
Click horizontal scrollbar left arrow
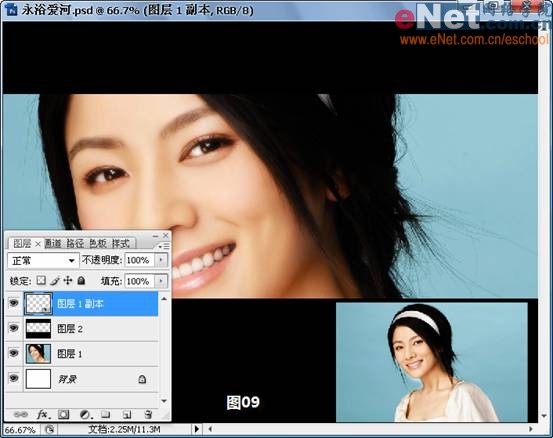point(210,429)
